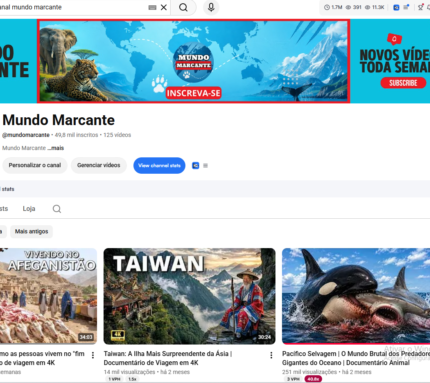Select the Mais antigos filter chip
Viewport: 430px width, 383px height.
tap(31, 231)
